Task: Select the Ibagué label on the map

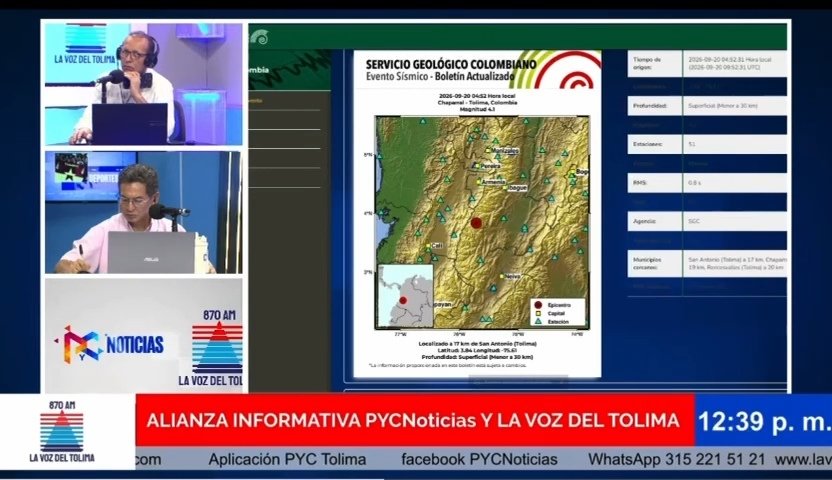Action: tap(517, 188)
